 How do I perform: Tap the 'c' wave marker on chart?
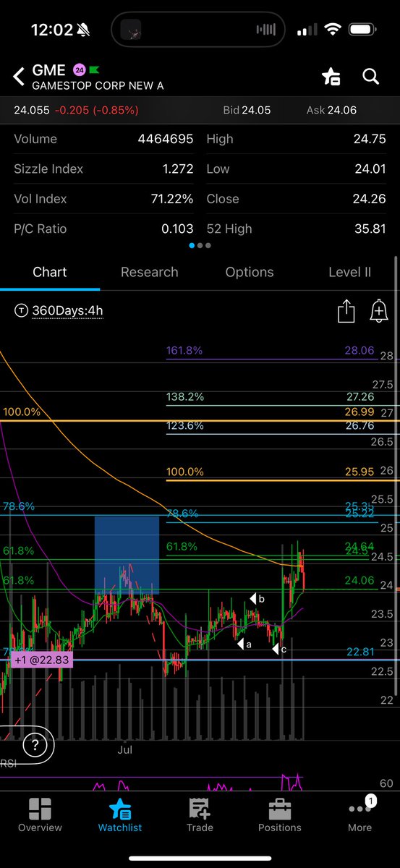(x=279, y=650)
